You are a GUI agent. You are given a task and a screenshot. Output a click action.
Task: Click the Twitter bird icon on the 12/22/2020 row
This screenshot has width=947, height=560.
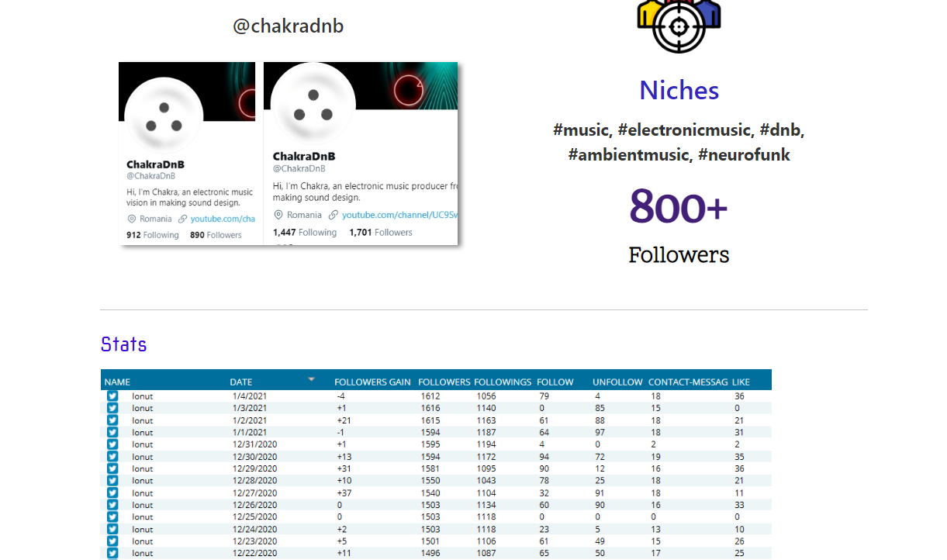(x=112, y=553)
